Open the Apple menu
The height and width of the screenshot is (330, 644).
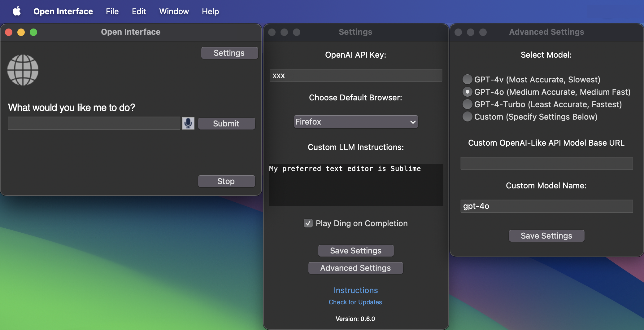(17, 11)
